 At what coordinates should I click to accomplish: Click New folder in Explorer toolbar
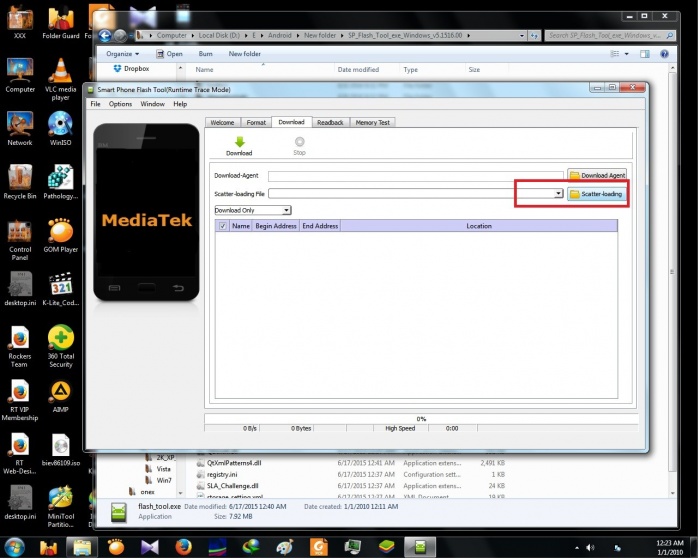tap(245, 54)
